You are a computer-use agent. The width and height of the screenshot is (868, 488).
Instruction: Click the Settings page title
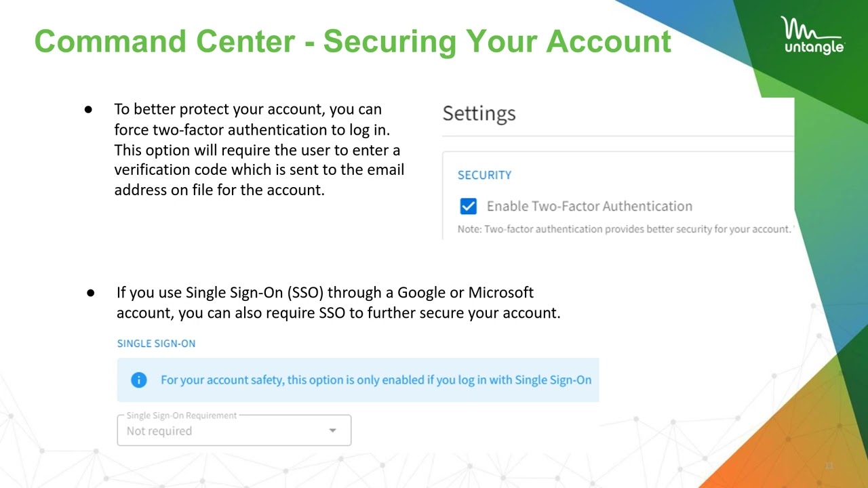tap(479, 113)
